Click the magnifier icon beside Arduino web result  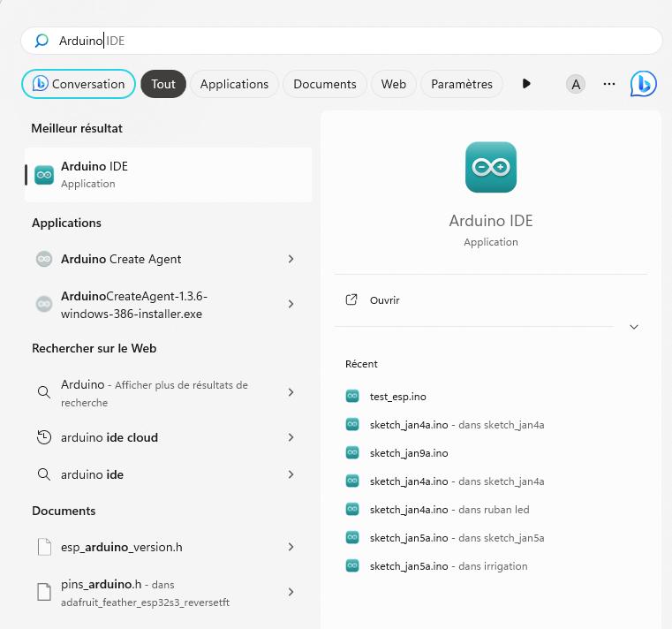[44, 392]
